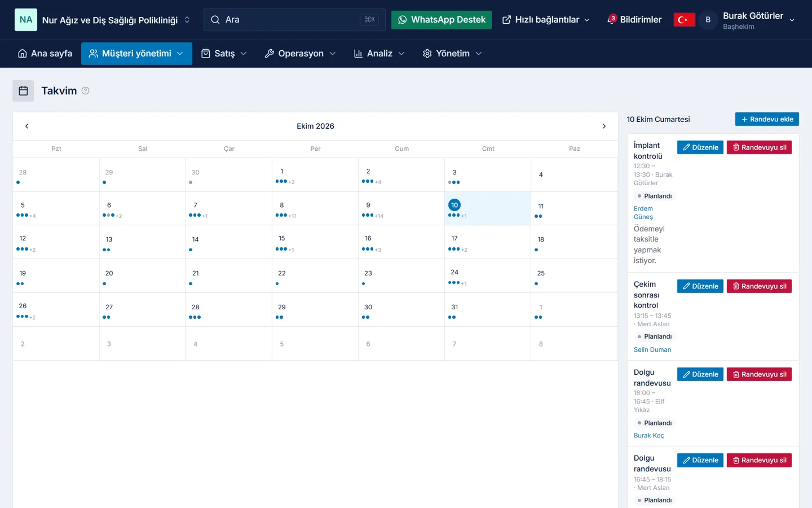Open patient link Erdem Güneş
The width and height of the screenshot is (812, 508).
(x=643, y=213)
